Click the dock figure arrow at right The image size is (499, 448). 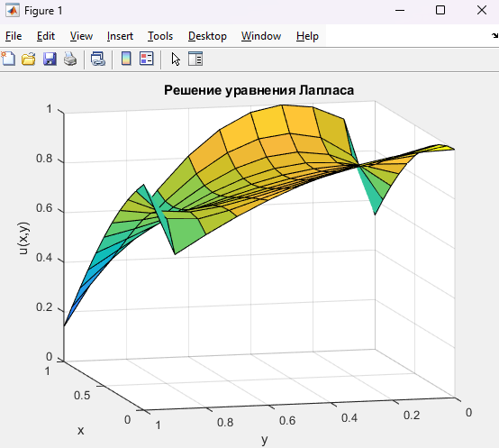pos(494,36)
